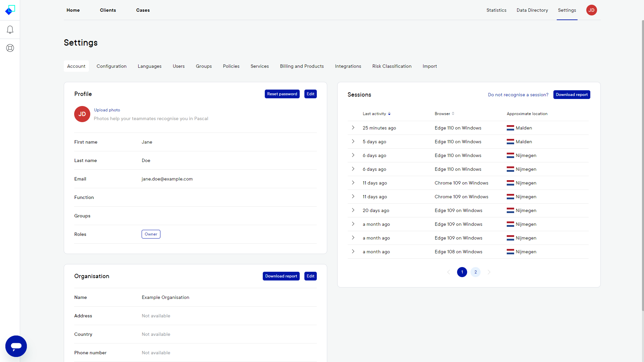Switch to the Policies tab
The image size is (644, 362).
[x=231, y=66]
